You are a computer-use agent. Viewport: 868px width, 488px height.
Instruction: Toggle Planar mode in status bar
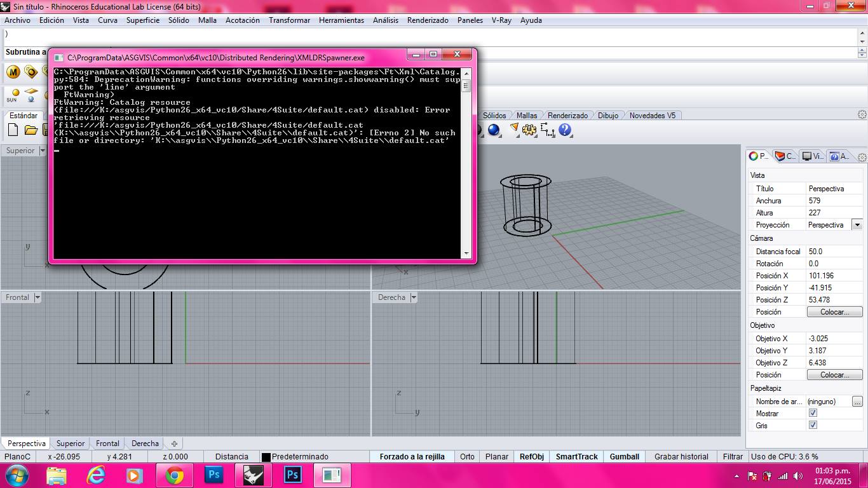(497, 456)
